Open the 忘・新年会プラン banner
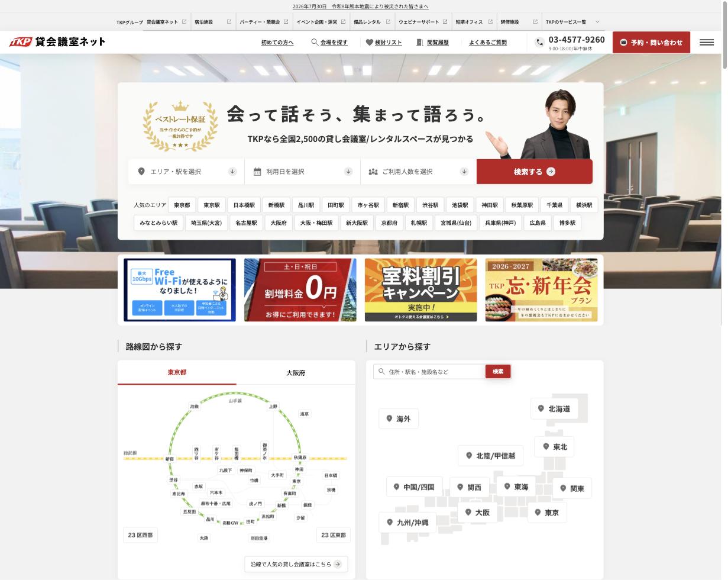The image size is (728, 580). click(x=541, y=290)
